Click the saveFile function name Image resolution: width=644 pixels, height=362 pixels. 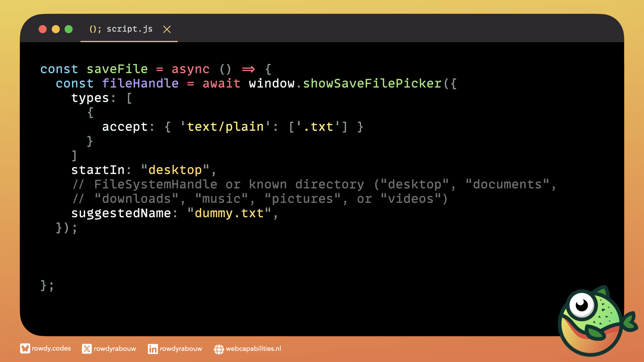point(117,69)
